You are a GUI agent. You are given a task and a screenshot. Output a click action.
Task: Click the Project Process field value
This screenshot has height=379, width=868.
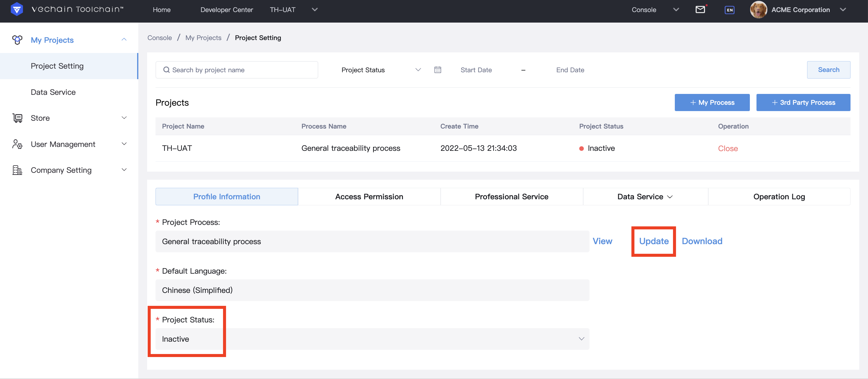pyautogui.click(x=372, y=241)
